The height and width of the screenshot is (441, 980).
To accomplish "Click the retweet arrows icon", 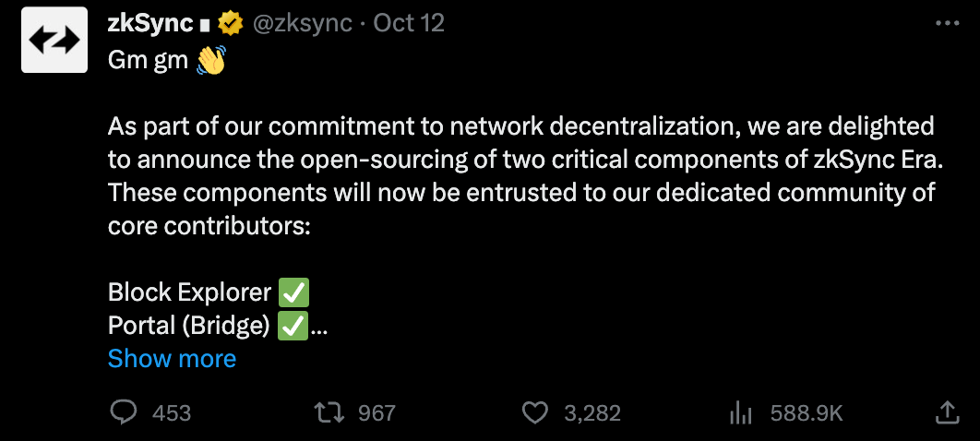I will (330, 412).
